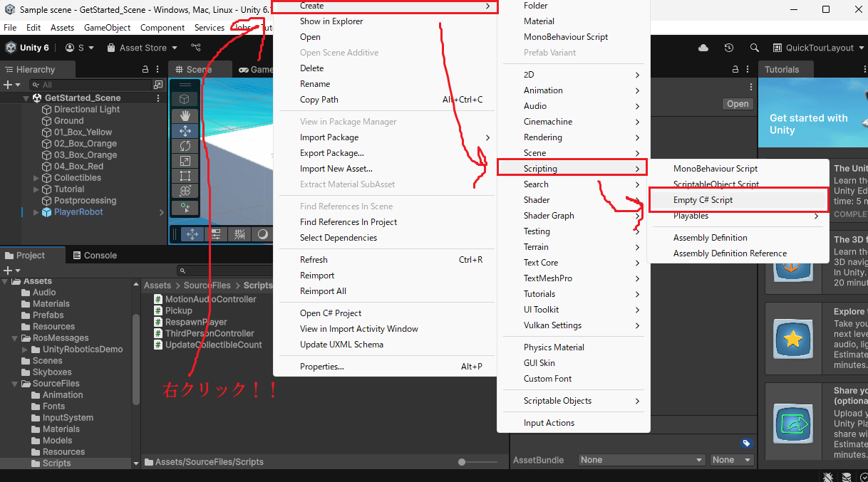Select the Rect Transform tool
868x482 pixels.
[x=185, y=175]
